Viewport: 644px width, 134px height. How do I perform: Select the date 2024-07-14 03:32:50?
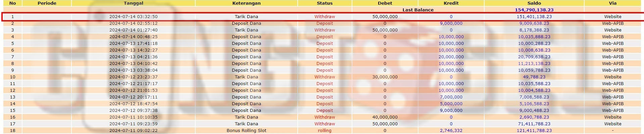133,17
